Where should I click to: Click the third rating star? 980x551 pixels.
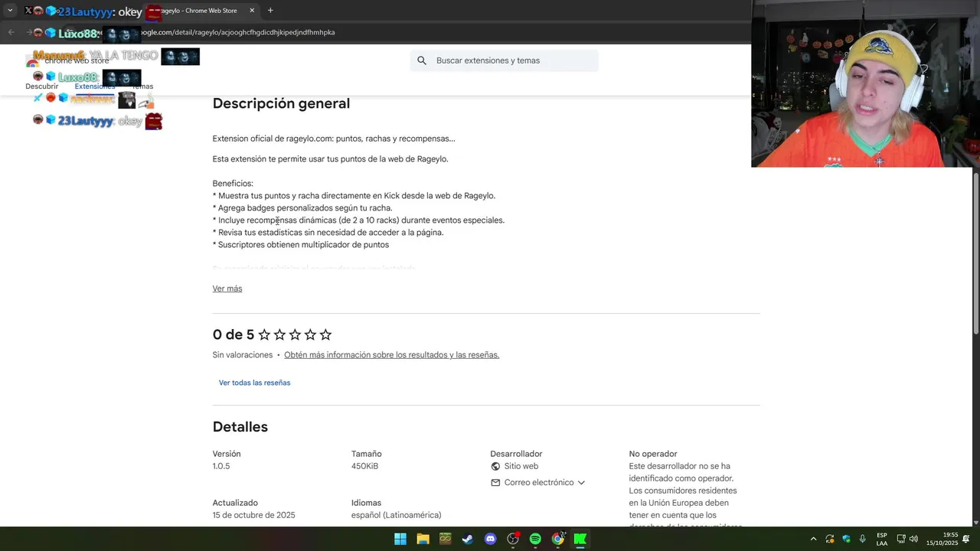pos(295,334)
